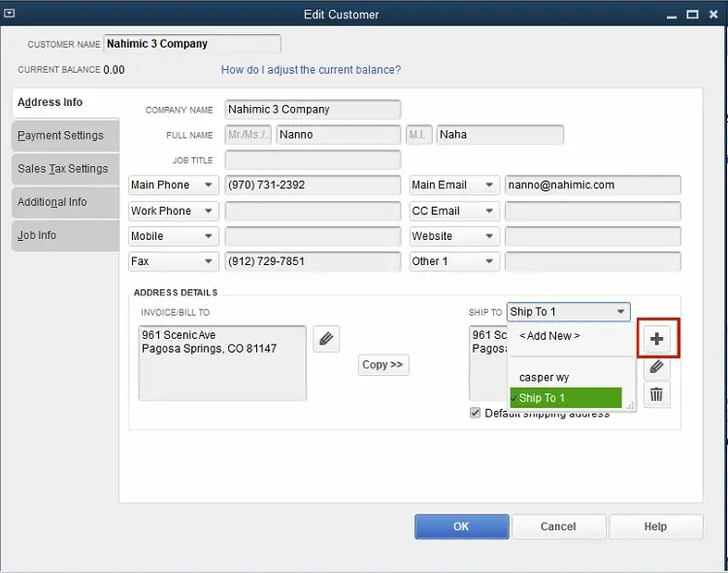
Task: Click the Customer Name field
Action: (x=192, y=44)
